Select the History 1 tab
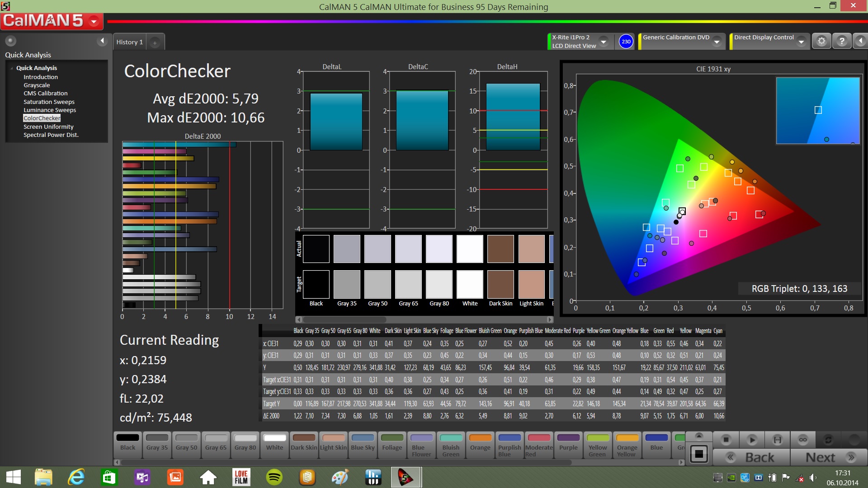This screenshot has width=868, height=488. (129, 42)
